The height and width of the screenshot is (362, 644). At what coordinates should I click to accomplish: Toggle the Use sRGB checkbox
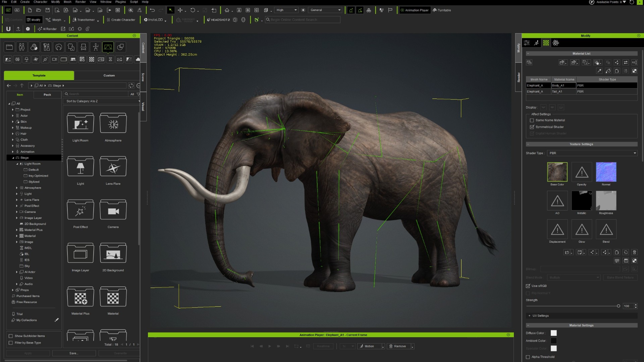pos(528,286)
